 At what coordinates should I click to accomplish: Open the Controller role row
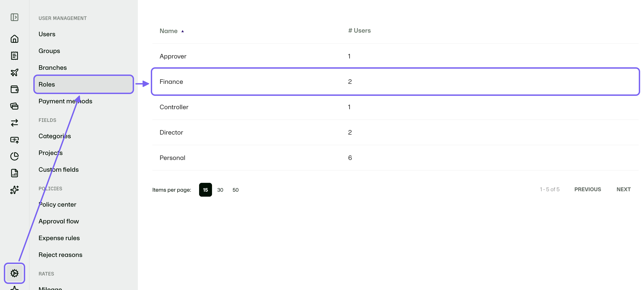395,107
